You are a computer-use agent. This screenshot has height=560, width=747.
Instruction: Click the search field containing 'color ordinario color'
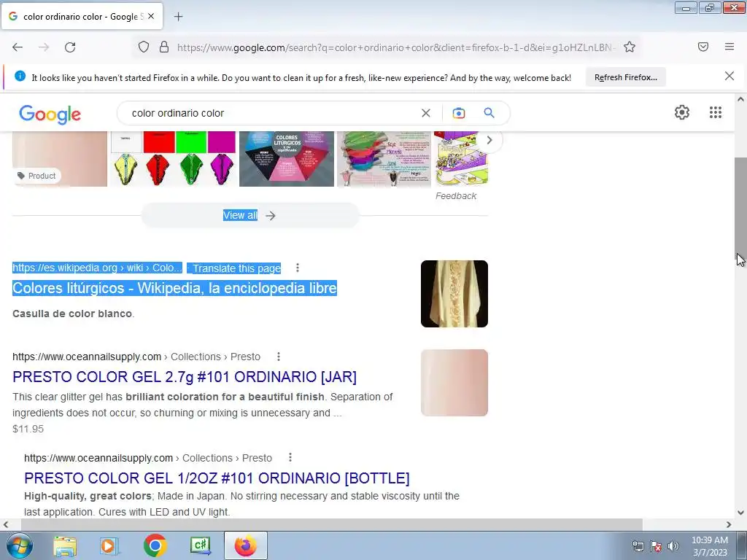[271, 113]
